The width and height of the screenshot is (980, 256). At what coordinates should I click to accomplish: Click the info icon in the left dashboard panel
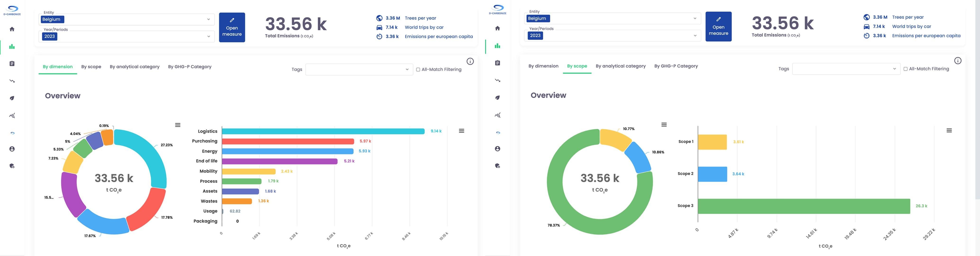[470, 62]
